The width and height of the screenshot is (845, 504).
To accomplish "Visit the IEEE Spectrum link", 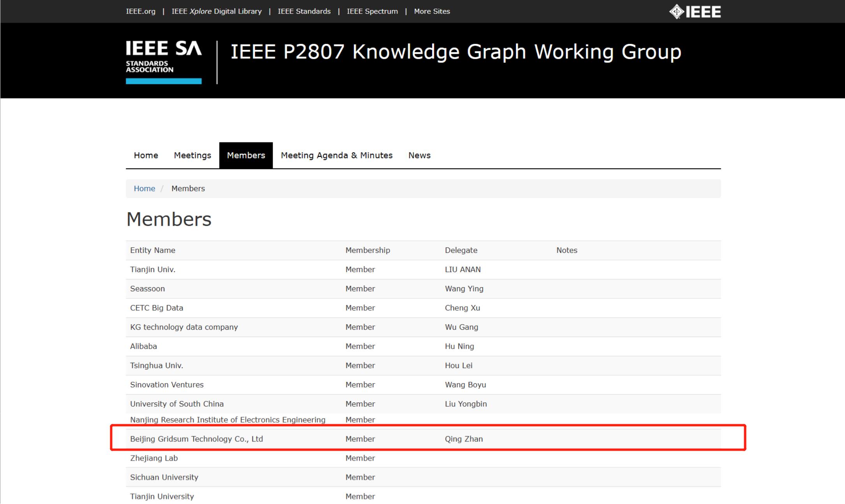I will (372, 11).
